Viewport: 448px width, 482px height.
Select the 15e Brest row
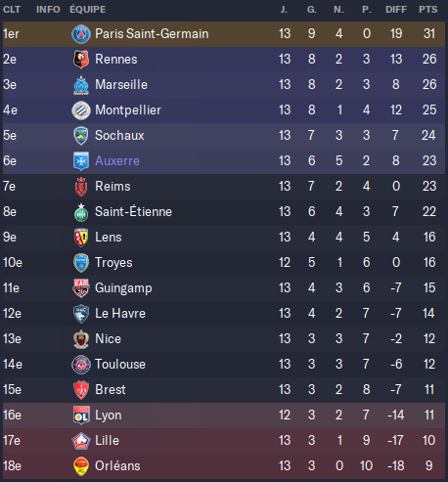click(224, 390)
